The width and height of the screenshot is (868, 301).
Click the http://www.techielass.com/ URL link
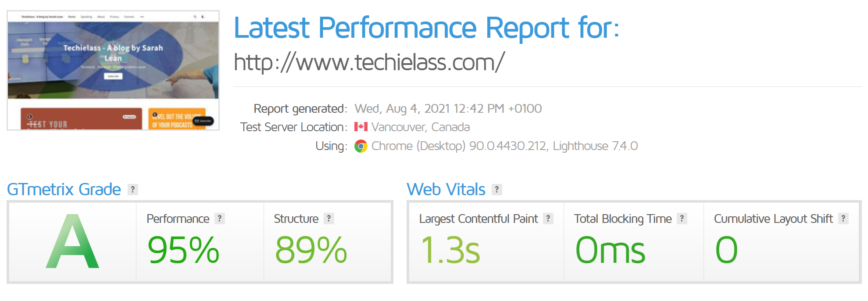[x=369, y=62]
